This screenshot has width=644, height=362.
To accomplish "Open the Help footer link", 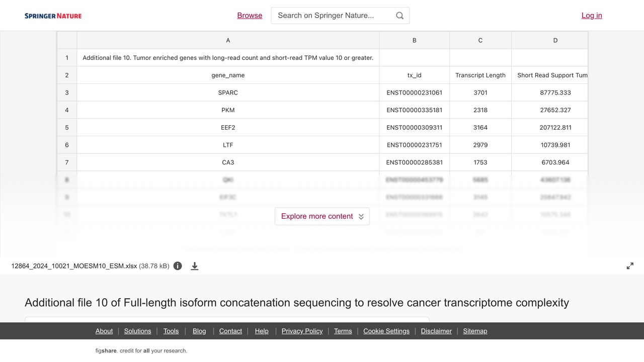I will point(262,331).
